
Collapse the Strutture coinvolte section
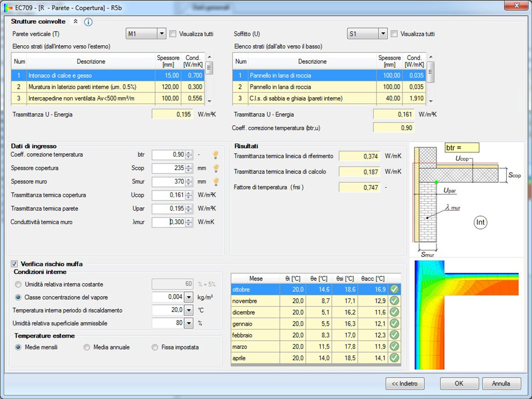[x=76, y=21]
